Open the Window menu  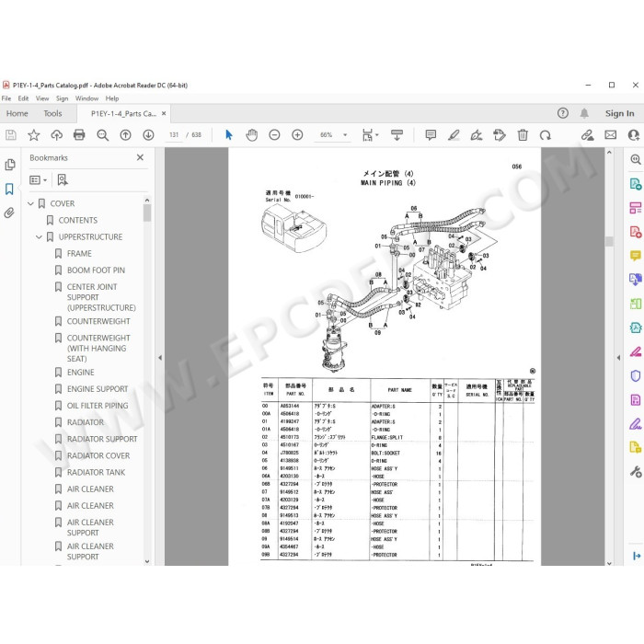tap(86, 98)
